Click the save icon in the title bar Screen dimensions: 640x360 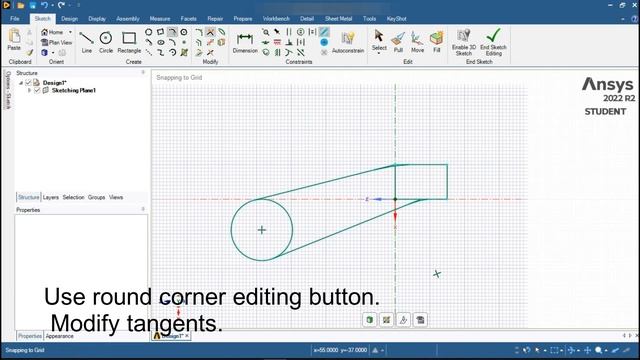[33, 5]
